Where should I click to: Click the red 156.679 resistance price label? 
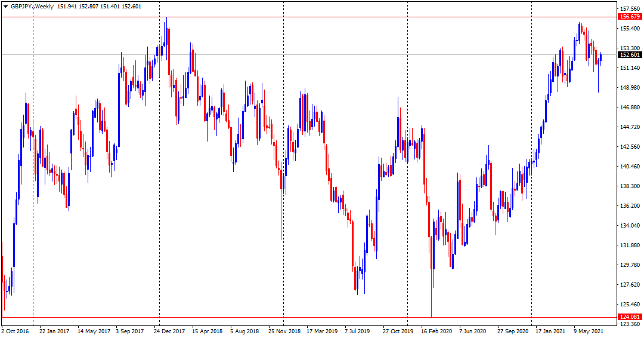630,17
